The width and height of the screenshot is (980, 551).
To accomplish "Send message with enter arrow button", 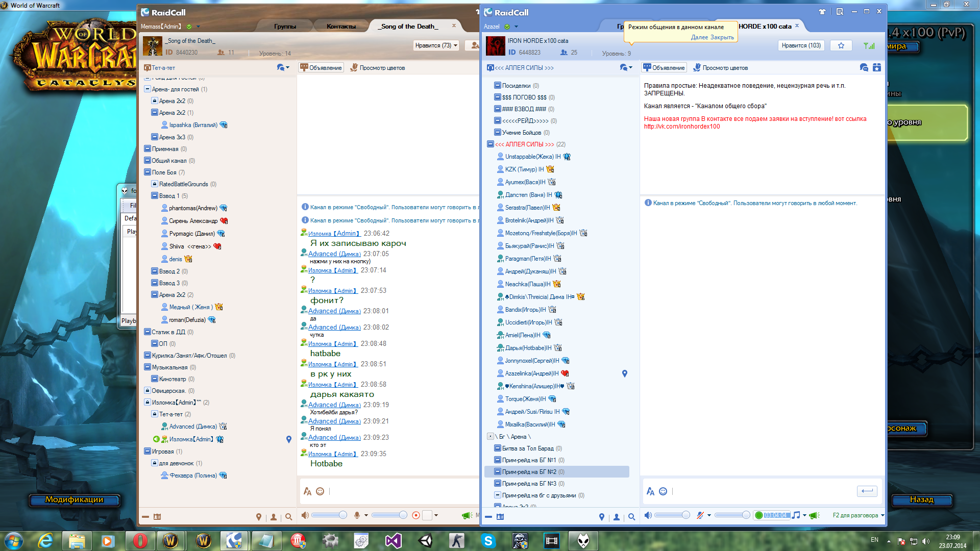I will point(867,491).
